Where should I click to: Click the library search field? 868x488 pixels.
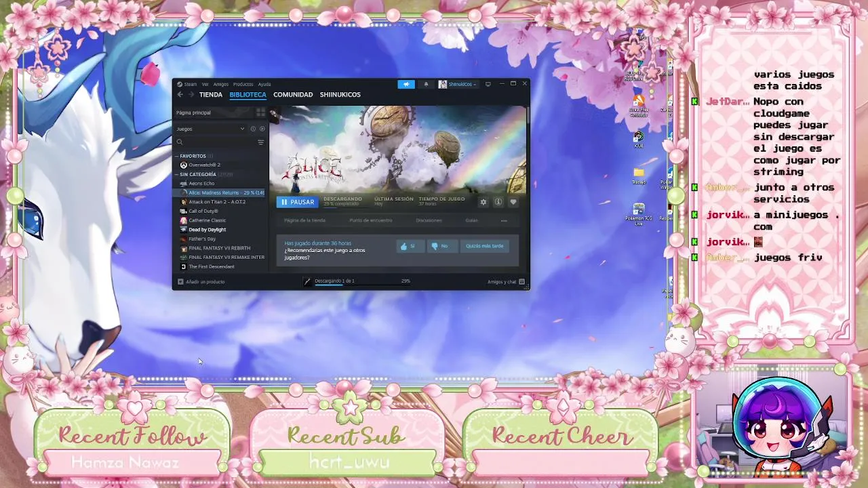pyautogui.click(x=215, y=142)
